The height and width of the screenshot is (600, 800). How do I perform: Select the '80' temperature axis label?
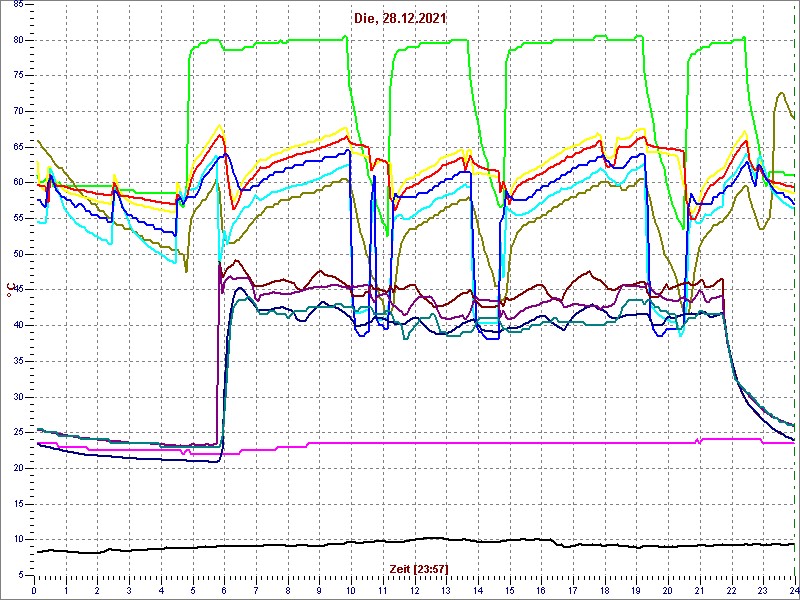click(x=17, y=40)
